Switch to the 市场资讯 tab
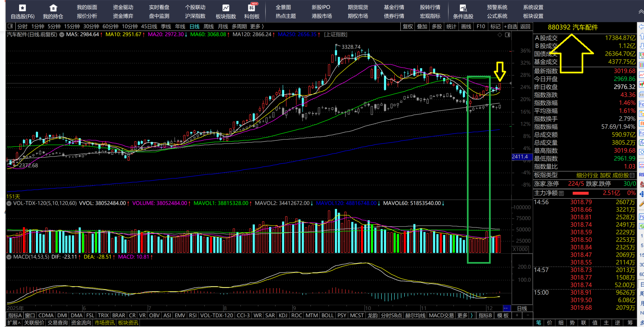 [104, 323]
